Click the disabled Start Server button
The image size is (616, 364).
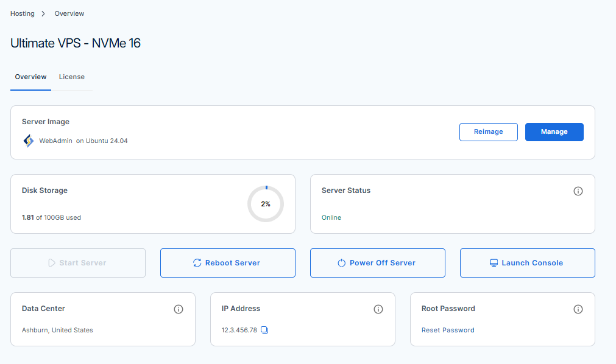click(x=78, y=263)
